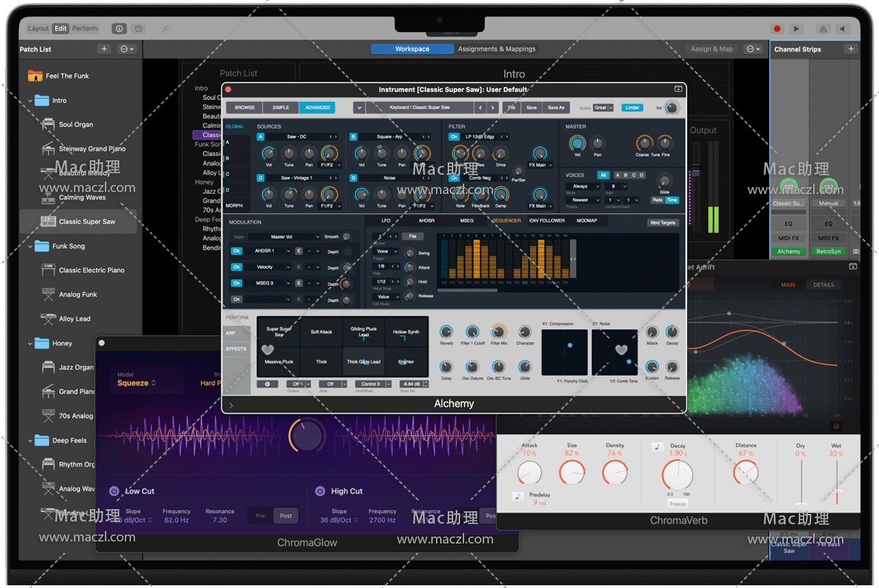Switch to Assignments & Mappings tab
879x588 pixels.
[x=496, y=49]
